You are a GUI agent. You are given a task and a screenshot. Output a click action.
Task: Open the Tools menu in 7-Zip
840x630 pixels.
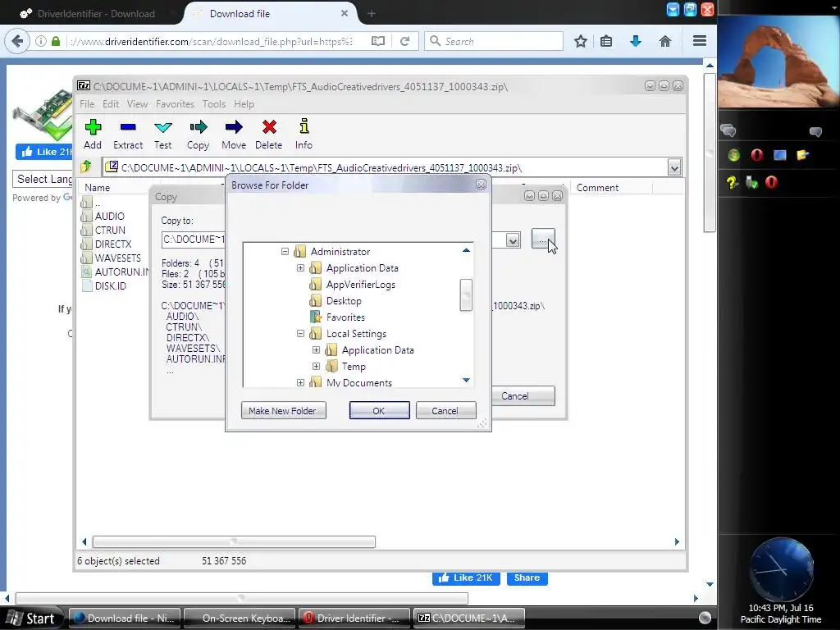214,104
